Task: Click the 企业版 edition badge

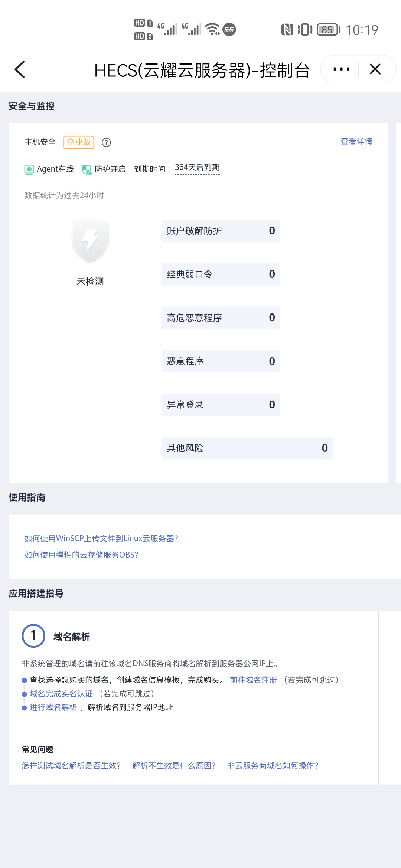Action: (x=79, y=142)
